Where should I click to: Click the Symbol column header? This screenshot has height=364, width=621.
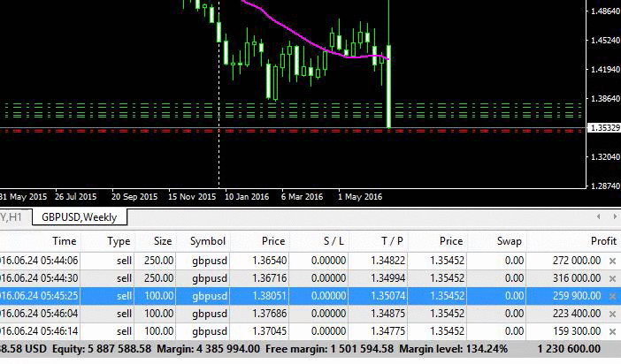tap(207, 241)
